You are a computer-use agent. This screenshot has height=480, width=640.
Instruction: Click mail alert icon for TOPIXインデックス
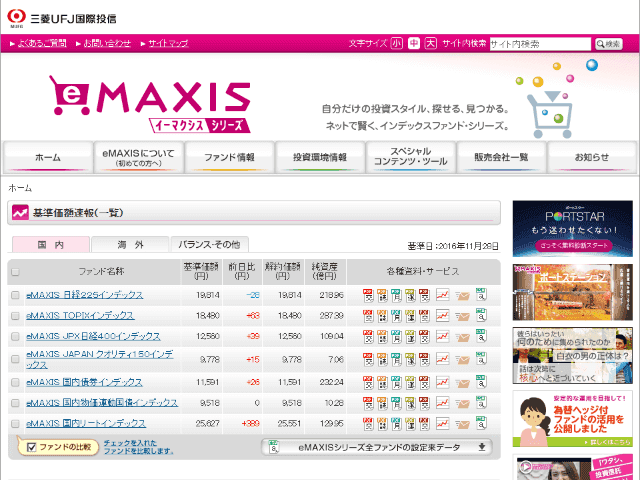coord(462,316)
